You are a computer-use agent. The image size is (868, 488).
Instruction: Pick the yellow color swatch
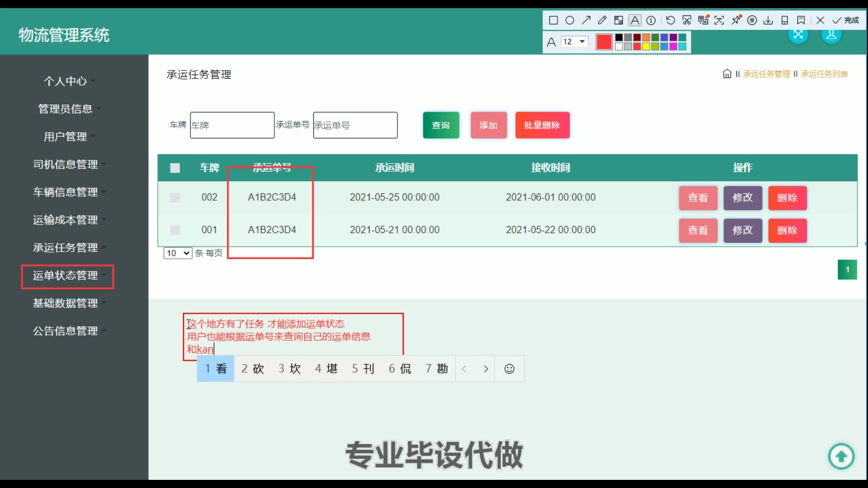(646, 47)
